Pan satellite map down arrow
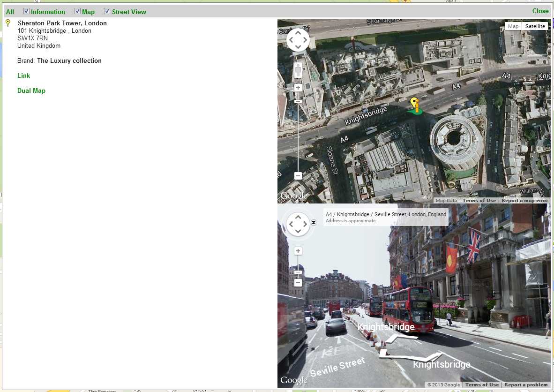 (298, 47)
